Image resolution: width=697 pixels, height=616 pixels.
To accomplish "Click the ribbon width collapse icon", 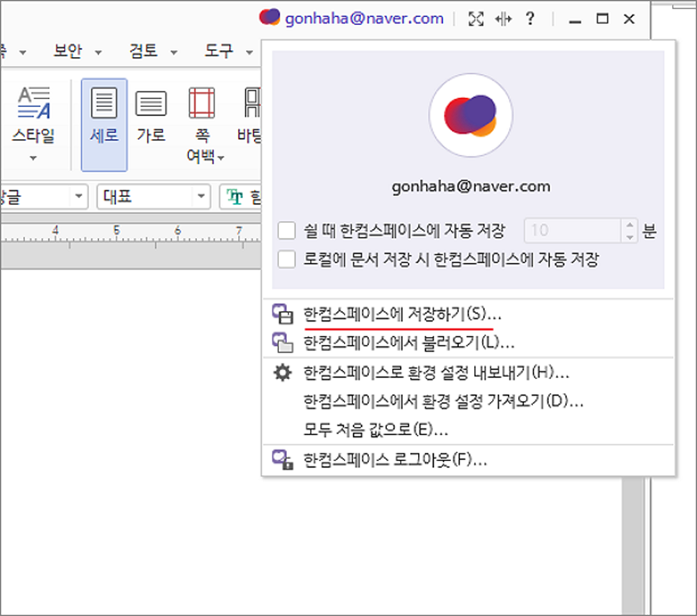I will 504,19.
